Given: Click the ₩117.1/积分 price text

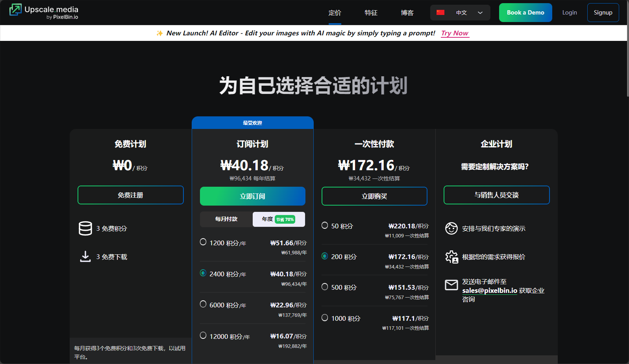Looking at the screenshot, I should (411, 318).
